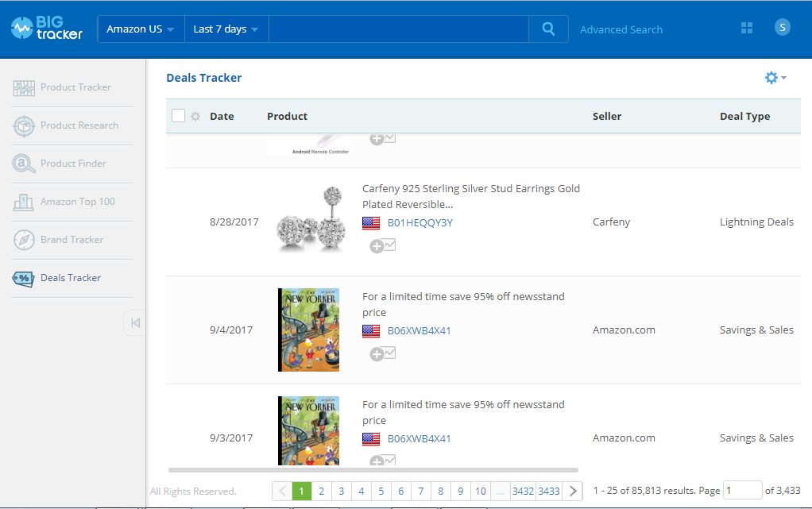The image size is (812, 509).
Task: Click the Page number input field
Action: (x=743, y=491)
